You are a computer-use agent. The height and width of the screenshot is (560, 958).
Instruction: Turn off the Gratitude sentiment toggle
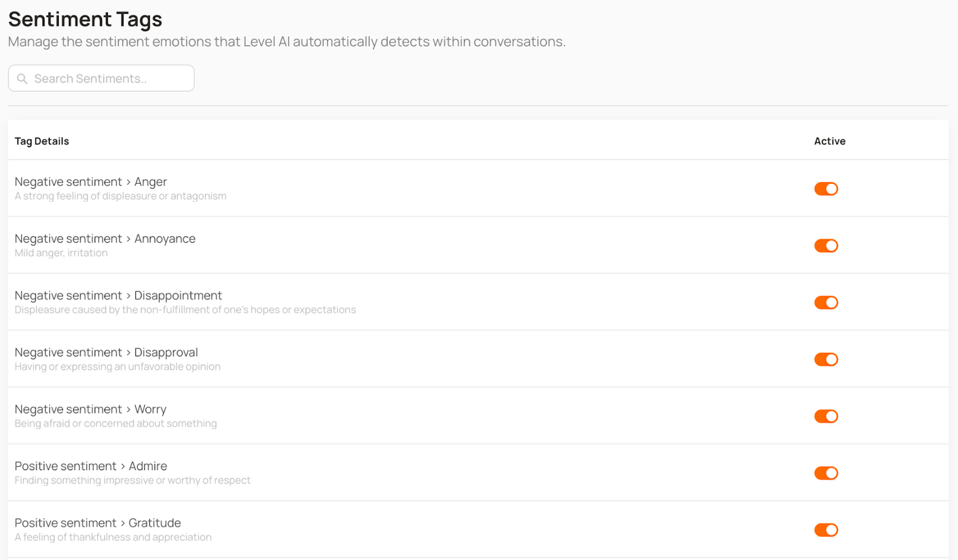[x=826, y=530]
